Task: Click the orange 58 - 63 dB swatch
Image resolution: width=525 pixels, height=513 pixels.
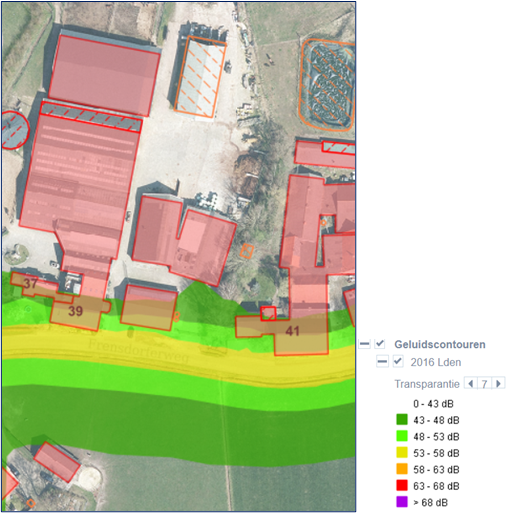Action: point(402,469)
